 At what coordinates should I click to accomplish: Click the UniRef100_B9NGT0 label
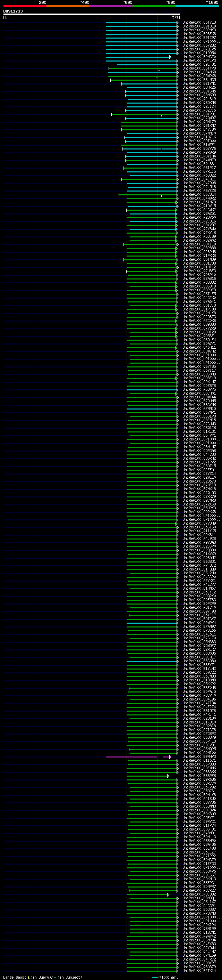pos(199,57)
